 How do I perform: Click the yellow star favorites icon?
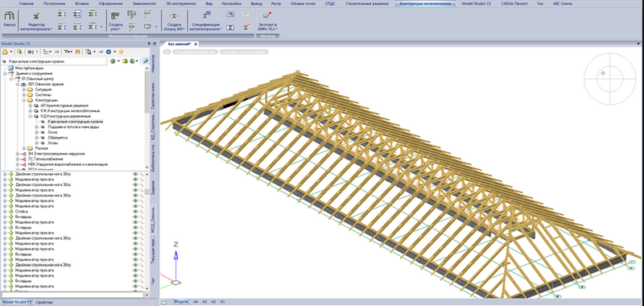pos(121,52)
